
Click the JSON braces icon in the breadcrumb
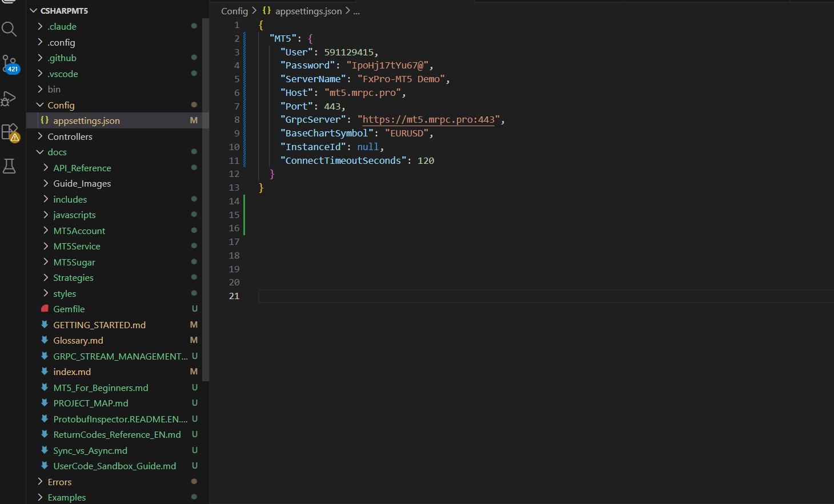(x=266, y=10)
